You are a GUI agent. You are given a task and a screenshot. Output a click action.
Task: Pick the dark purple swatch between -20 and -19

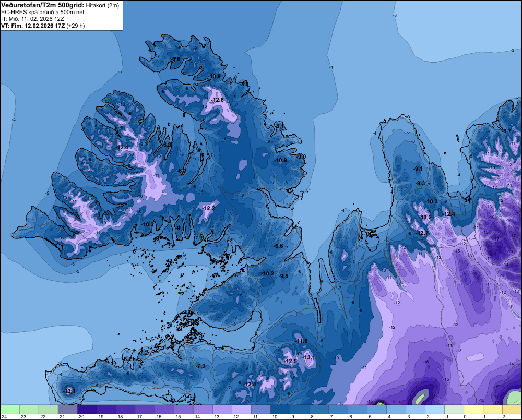click(x=87, y=409)
